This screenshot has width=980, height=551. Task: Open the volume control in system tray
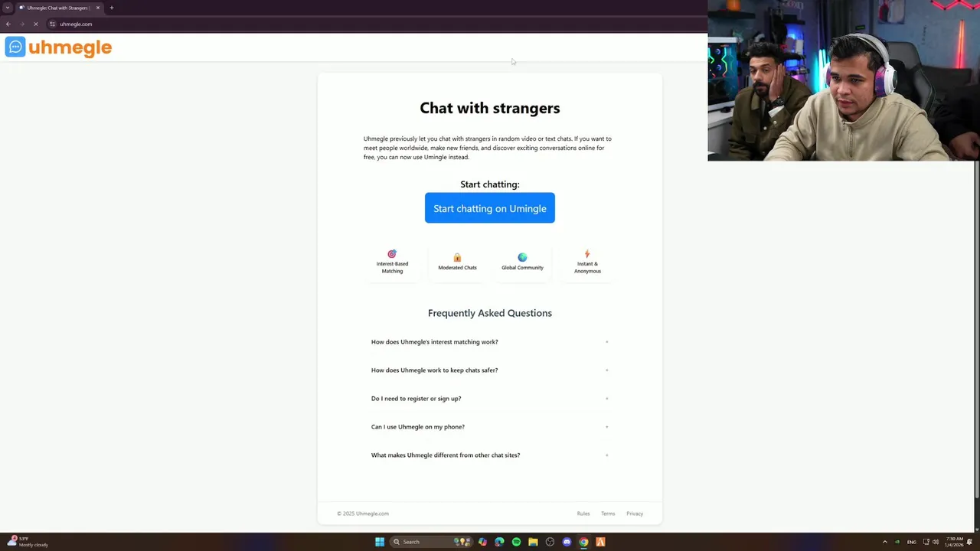click(936, 542)
